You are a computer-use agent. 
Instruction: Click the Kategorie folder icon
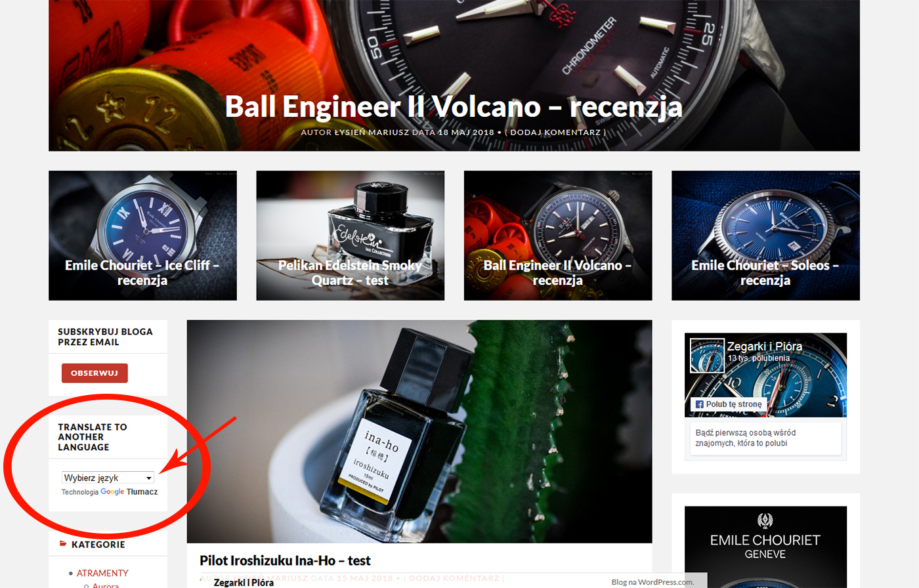pyautogui.click(x=63, y=544)
